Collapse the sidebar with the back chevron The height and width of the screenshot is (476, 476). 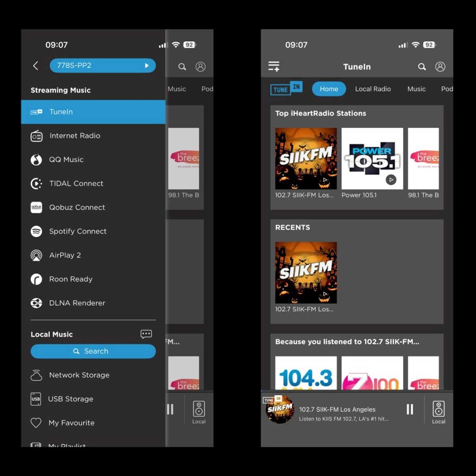coord(36,65)
